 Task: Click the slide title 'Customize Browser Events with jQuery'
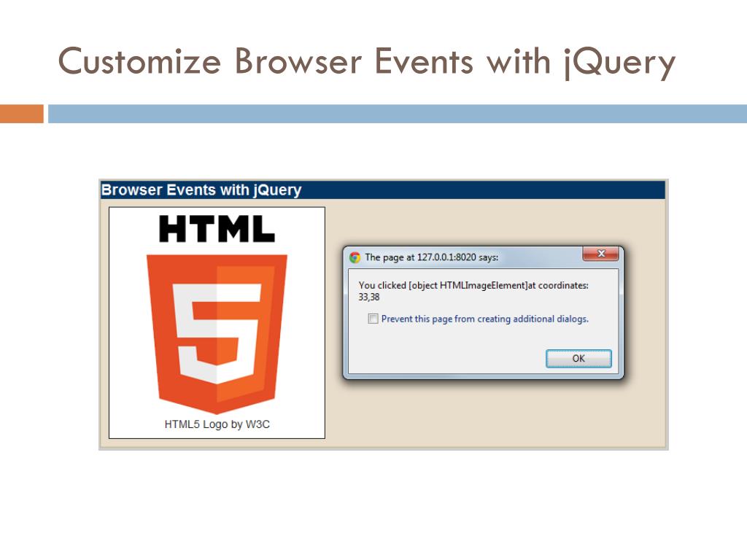pyautogui.click(x=367, y=63)
